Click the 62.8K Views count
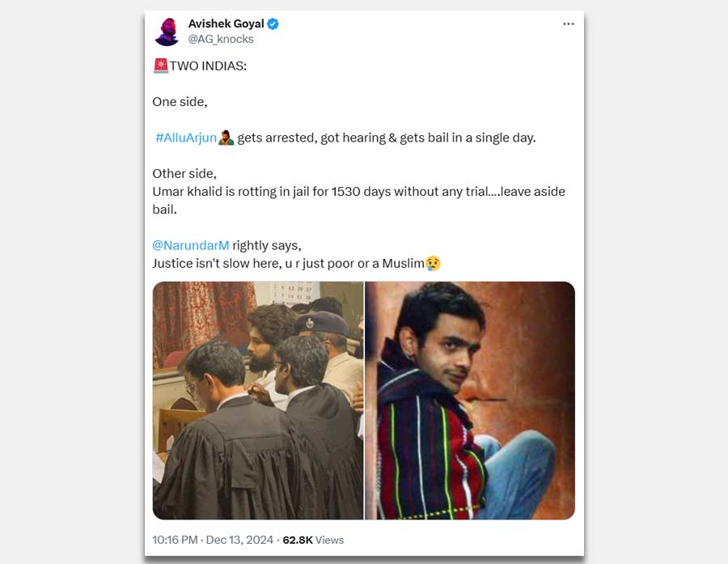Image resolution: width=728 pixels, height=564 pixels. tap(313, 540)
